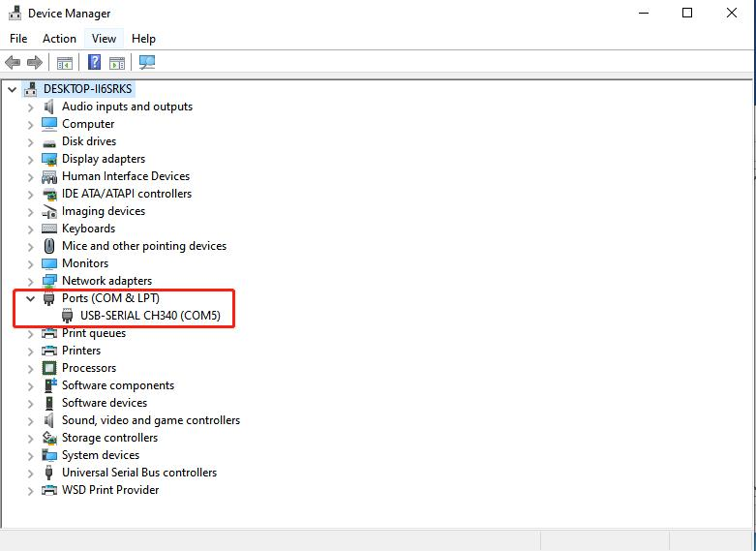Select the USB-SERIAL CH340 (COM5) device icon
Screen dimensions: 756x551
coord(68,316)
